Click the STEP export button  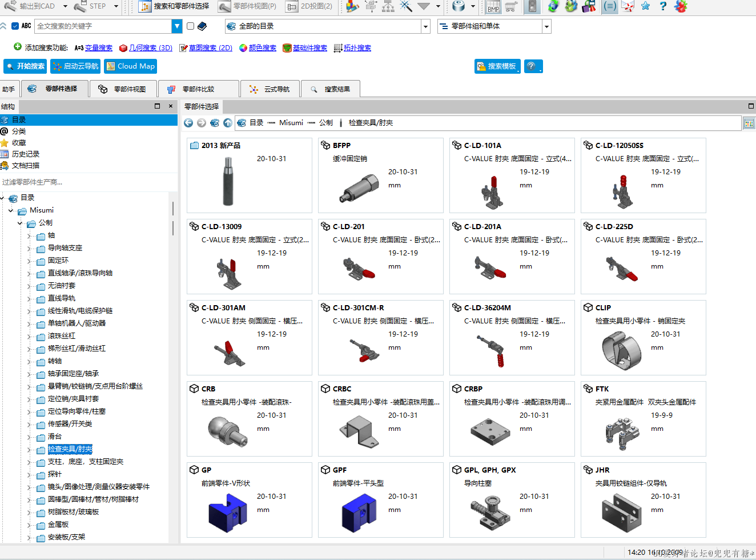coord(91,6)
